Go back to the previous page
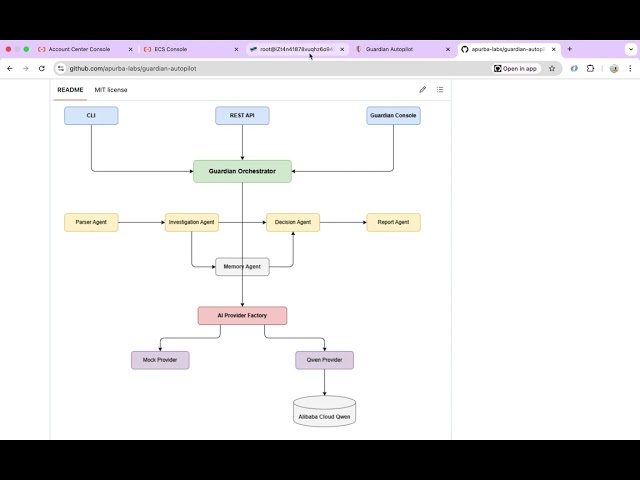 (10, 69)
